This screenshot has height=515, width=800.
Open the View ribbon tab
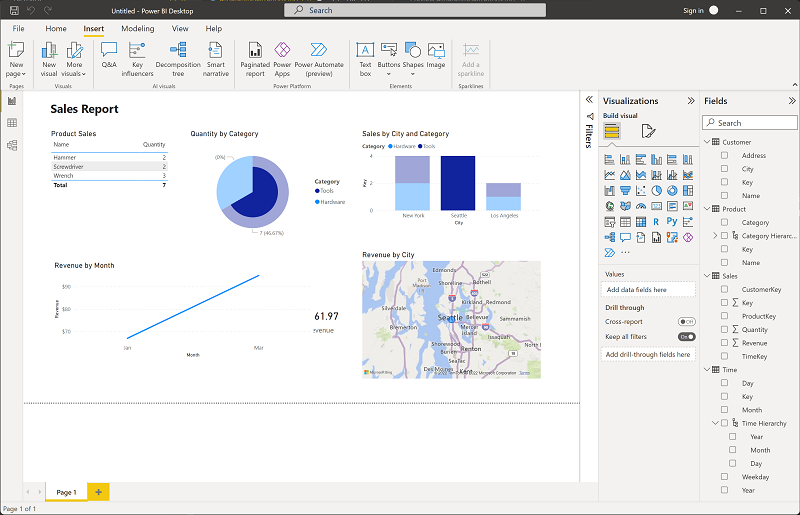pos(180,29)
